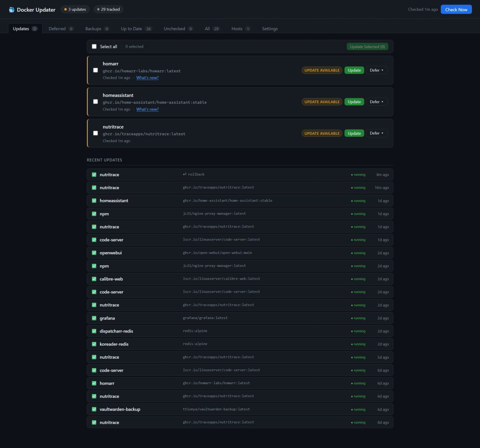Viewport: 480px width, 448px height.
Task: Open the Backups tab
Action: point(97,29)
